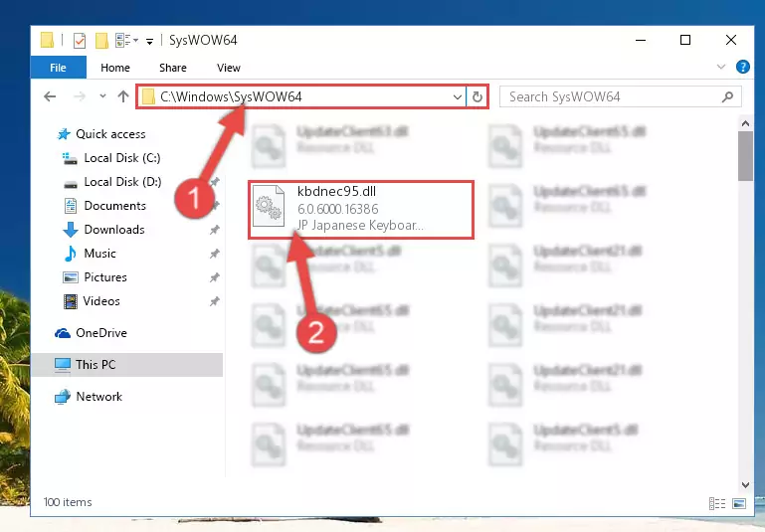Open the Help question mark icon

[742, 67]
